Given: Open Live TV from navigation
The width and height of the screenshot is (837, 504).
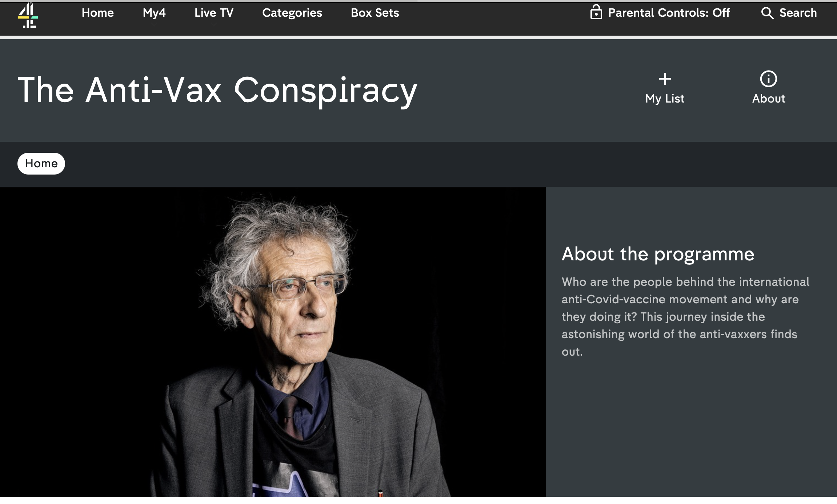Looking at the screenshot, I should pyautogui.click(x=214, y=13).
